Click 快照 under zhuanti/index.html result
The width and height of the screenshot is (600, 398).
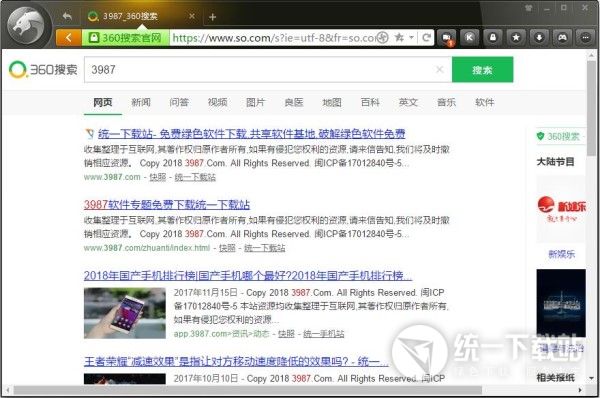pyautogui.click(x=227, y=248)
